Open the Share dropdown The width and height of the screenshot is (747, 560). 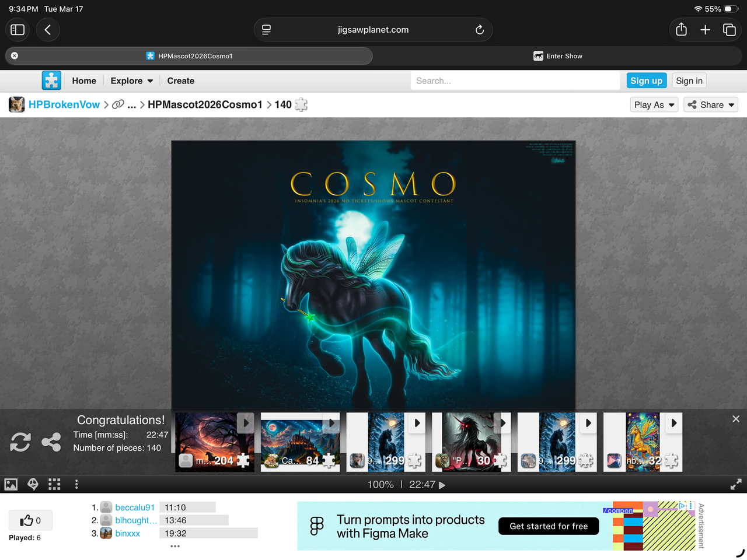[711, 104]
